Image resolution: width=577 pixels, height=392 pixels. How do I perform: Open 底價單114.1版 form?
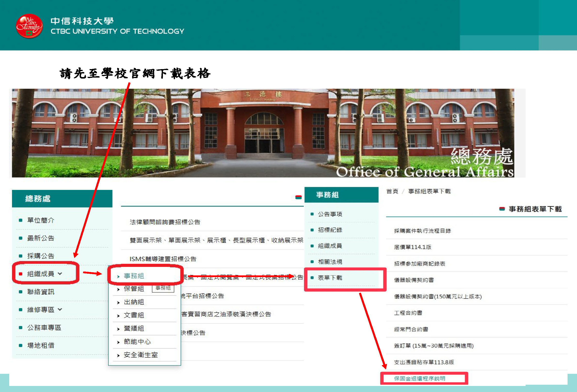pos(412,247)
